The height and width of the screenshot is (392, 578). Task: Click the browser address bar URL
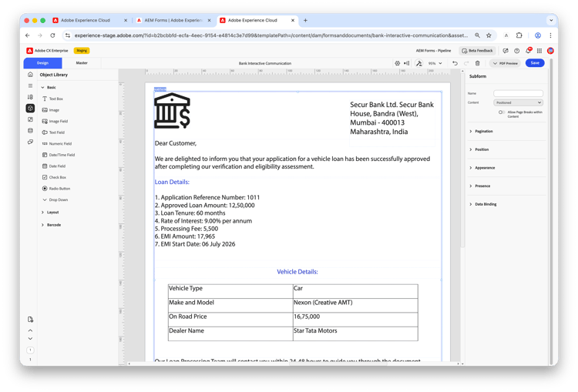[271, 35]
